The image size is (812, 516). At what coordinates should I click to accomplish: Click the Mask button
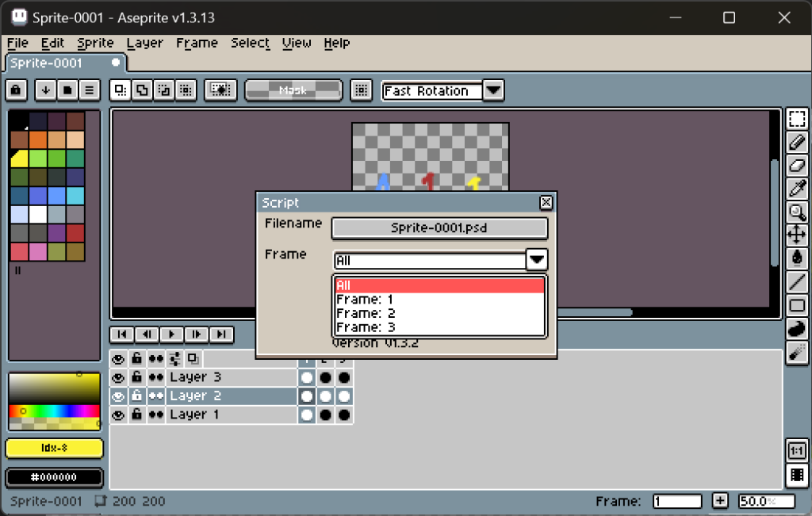pyautogui.click(x=293, y=90)
